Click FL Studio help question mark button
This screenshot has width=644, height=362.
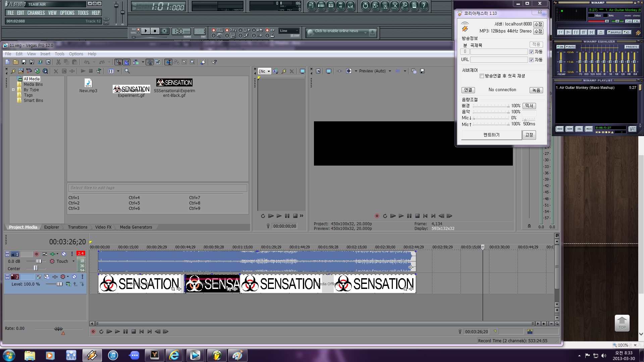[424, 5]
